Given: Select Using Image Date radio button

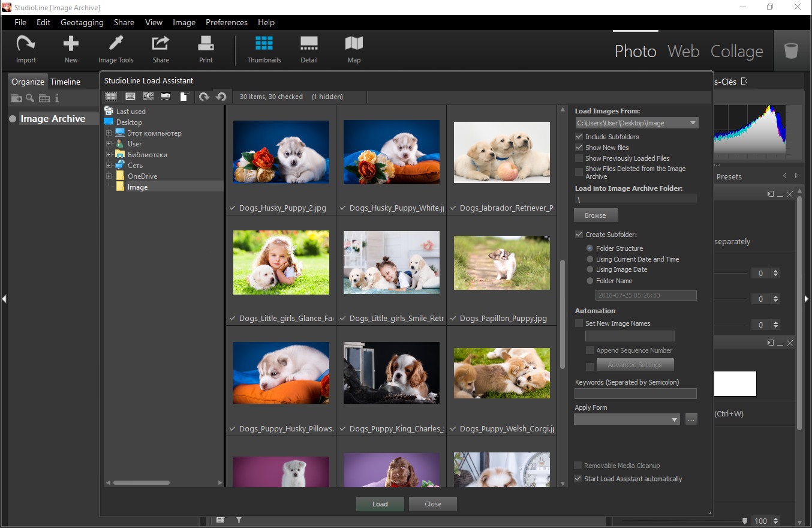Looking at the screenshot, I should tap(590, 270).
